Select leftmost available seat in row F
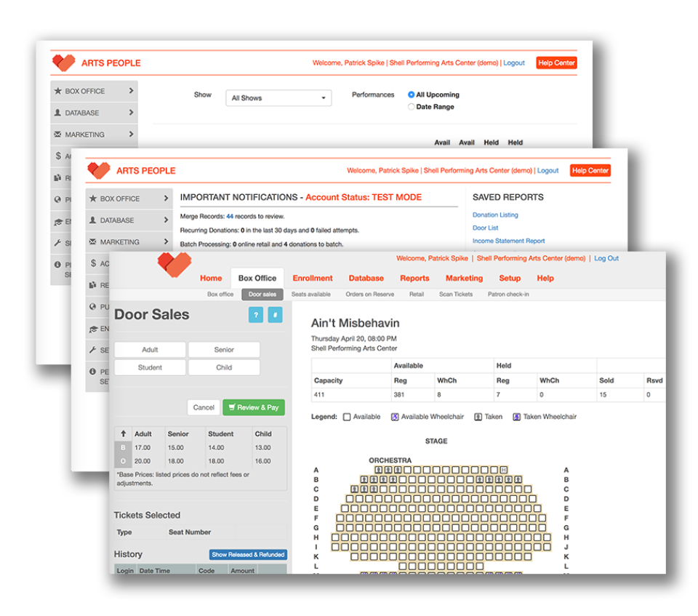This screenshot has width=698, height=616. coord(340,518)
